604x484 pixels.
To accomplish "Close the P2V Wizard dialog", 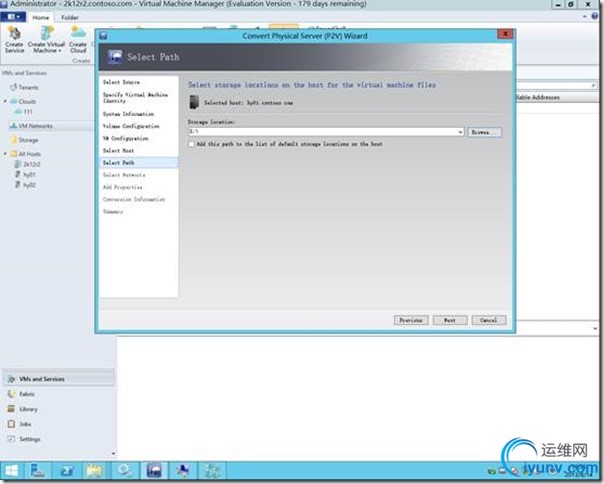I will [x=505, y=34].
